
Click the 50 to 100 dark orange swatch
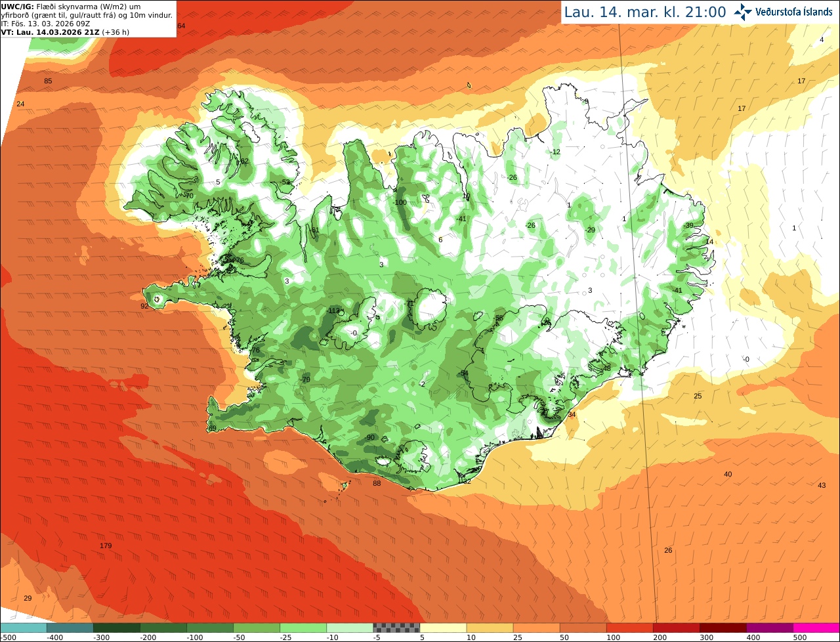coord(583,628)
